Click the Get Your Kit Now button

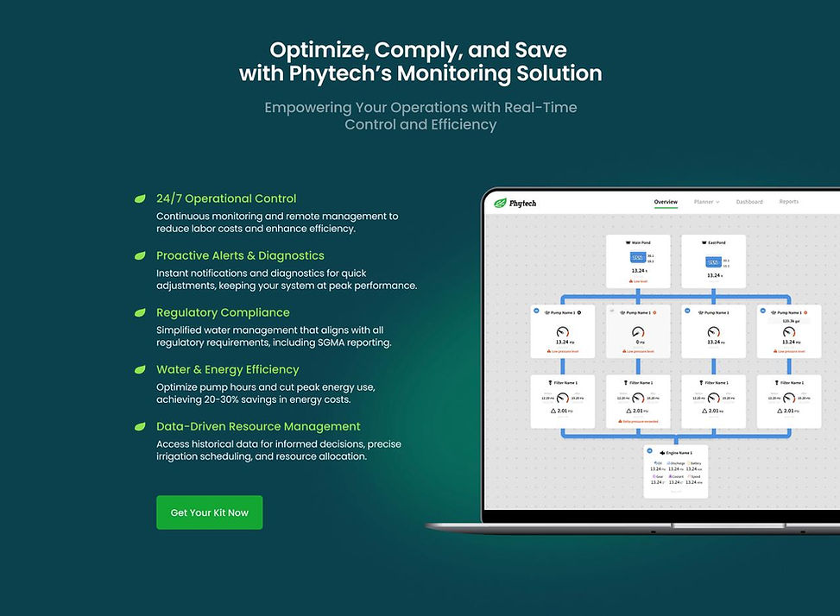click(x=210, y=512)
